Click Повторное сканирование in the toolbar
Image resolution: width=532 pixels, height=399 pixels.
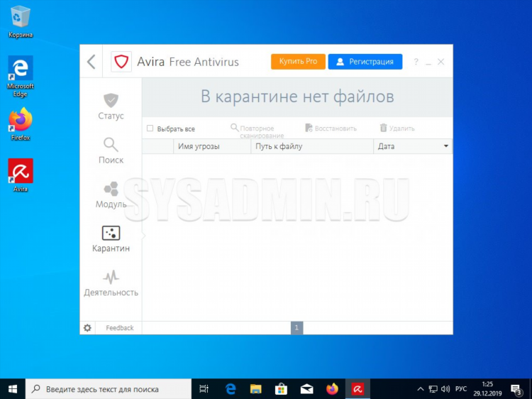(x=257, y=131)
